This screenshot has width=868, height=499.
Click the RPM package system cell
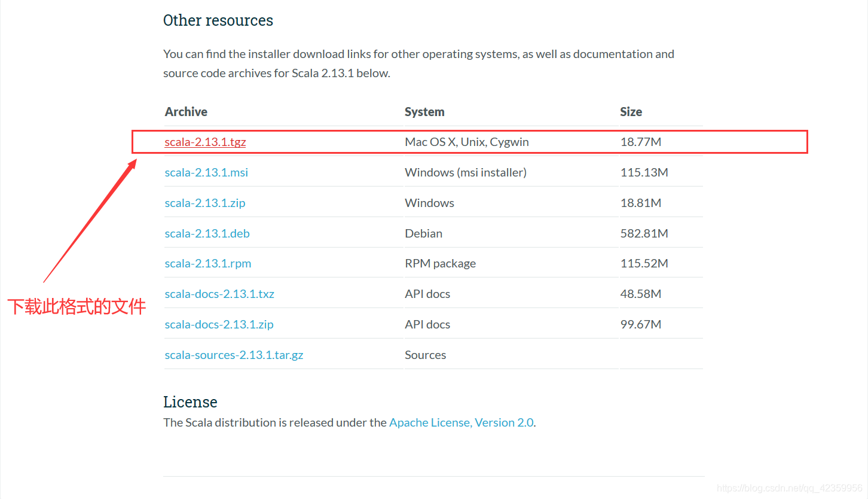tap(441, 263)
